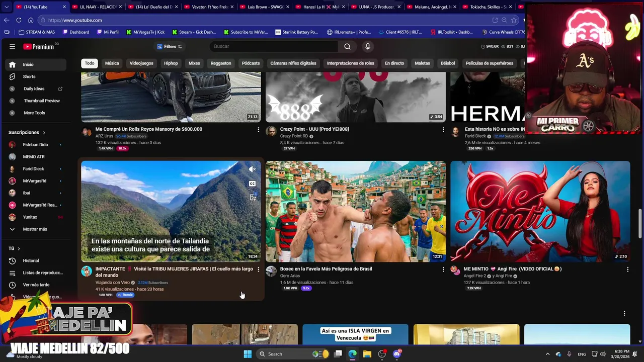Switch to the Luis Brown SWAGG tab
Viewport: 644px width, 362px height.
(x=265, y=7)
